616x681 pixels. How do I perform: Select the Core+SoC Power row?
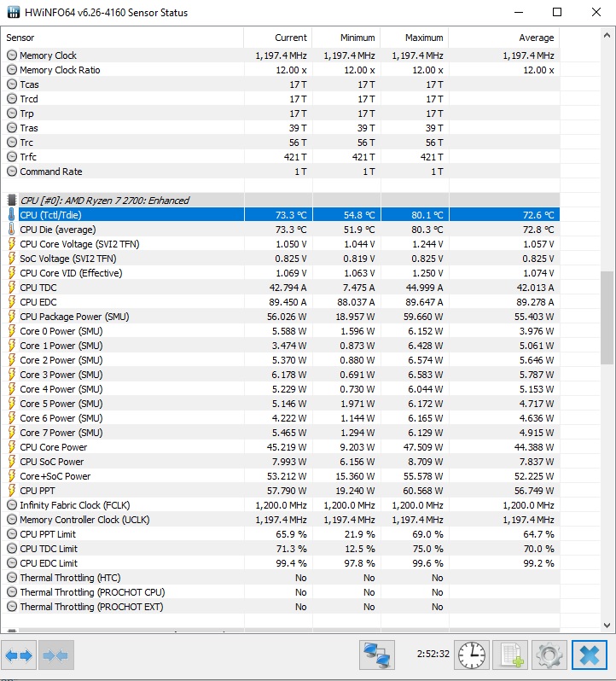coord(280,476)
